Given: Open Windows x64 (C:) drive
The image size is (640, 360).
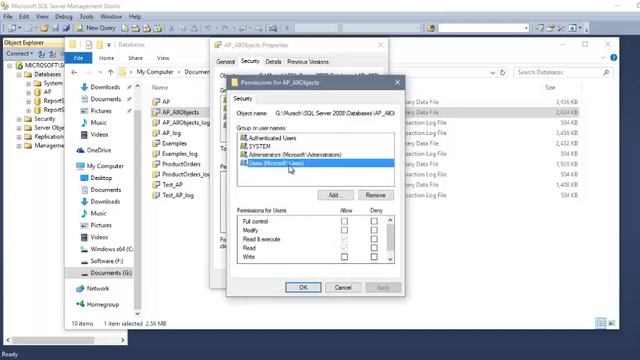Looking at the screenshot, I should tap(107, 249).
